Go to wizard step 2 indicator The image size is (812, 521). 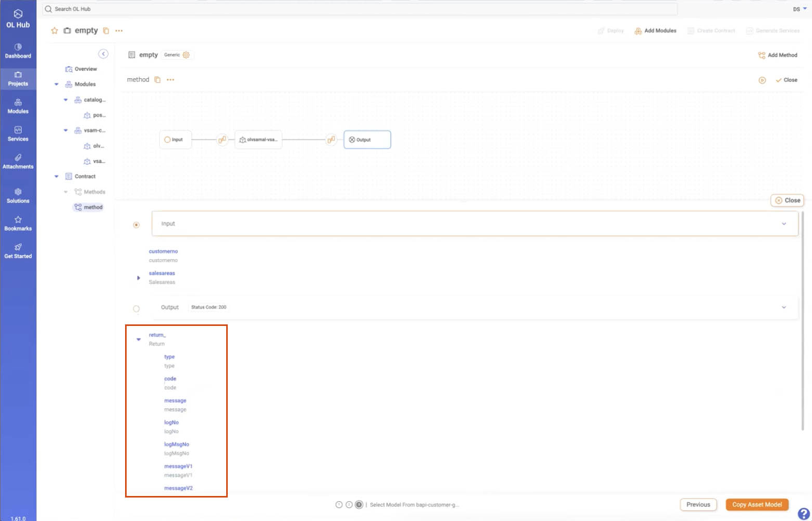pyautogui.click(x=349, y=505)
